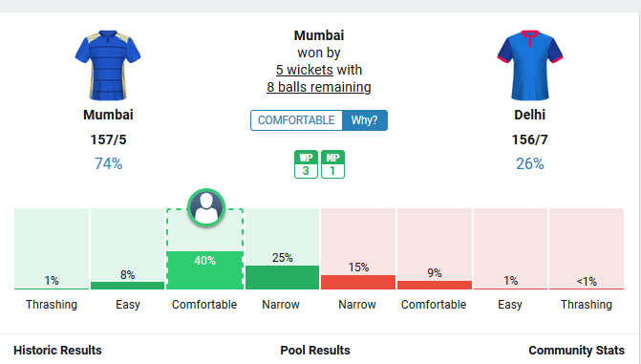The image size is (641, 364).
Task: Click the MP 1 points badge
Action: pos(332,164)
